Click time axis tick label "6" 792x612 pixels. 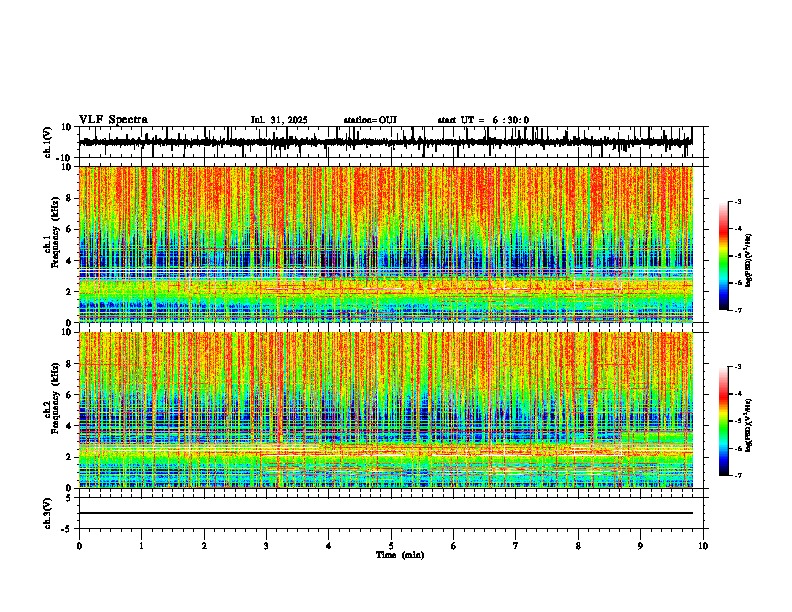(453, 546)
